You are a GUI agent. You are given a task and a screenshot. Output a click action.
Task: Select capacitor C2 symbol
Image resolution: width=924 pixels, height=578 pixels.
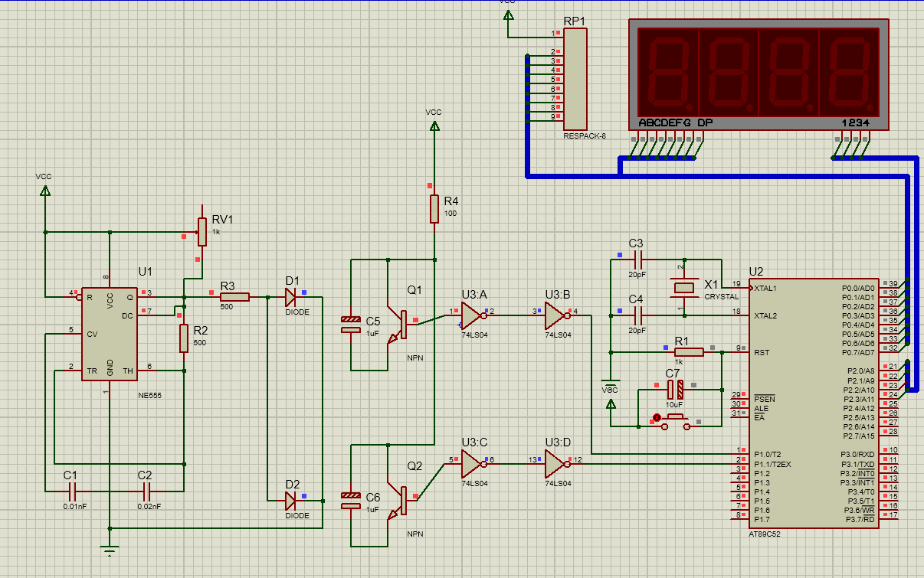click(x=146, y=491)
